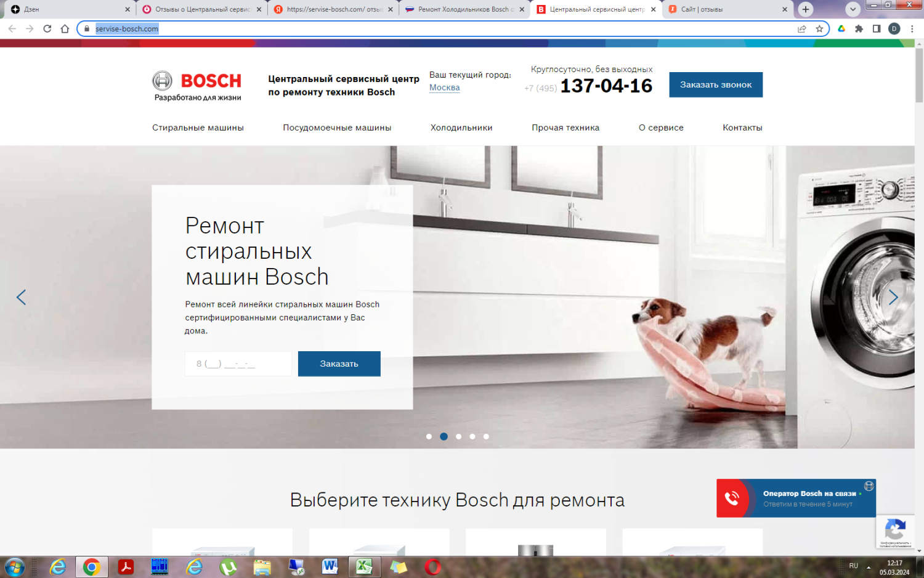
Task: Open Google Chrome taskbar icon
Action: 92,567
